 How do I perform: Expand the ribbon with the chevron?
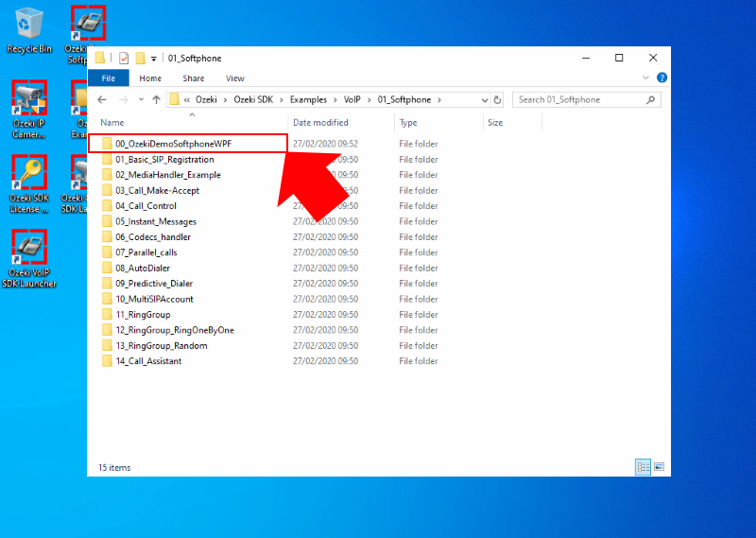pyautogui.click(x=645, y=78)
